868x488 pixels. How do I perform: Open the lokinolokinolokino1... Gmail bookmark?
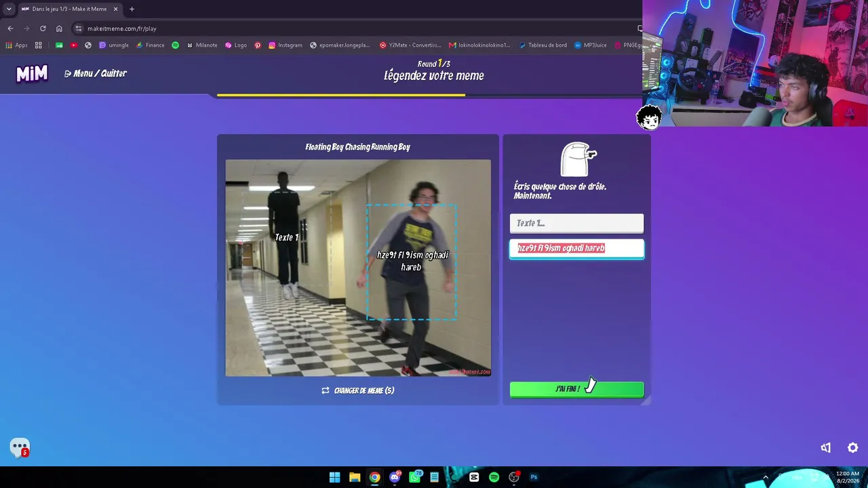click(x=479, y=45)
